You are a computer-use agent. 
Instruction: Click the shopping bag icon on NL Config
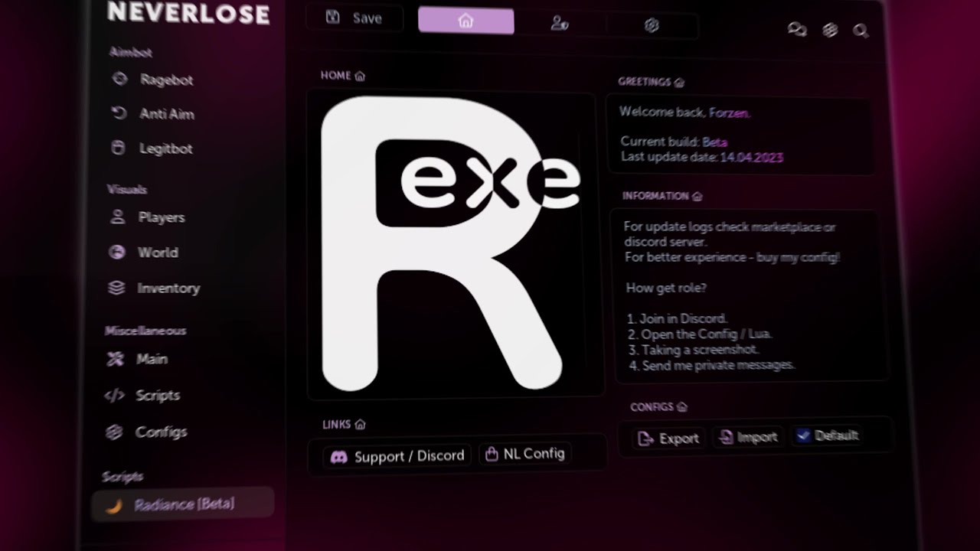(492, 455)
